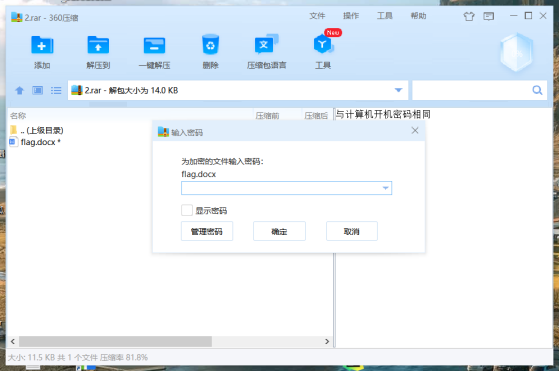Open the skin (shirt) icon in the title bar

pos(469,16)
